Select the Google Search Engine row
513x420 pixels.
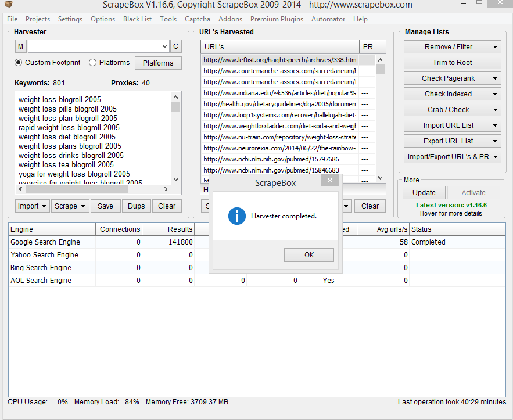(257, 242)
